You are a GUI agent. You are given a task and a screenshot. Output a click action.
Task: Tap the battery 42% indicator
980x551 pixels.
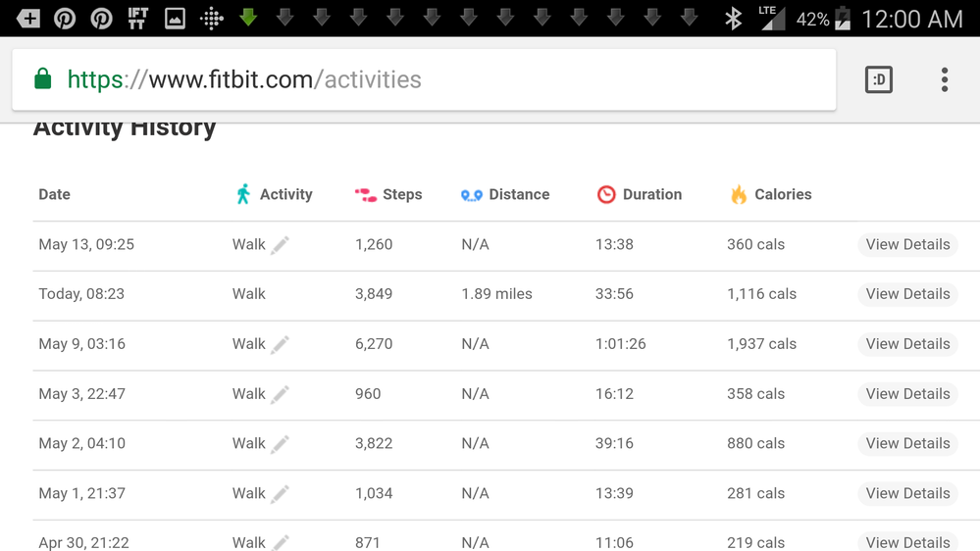[823, 19]
